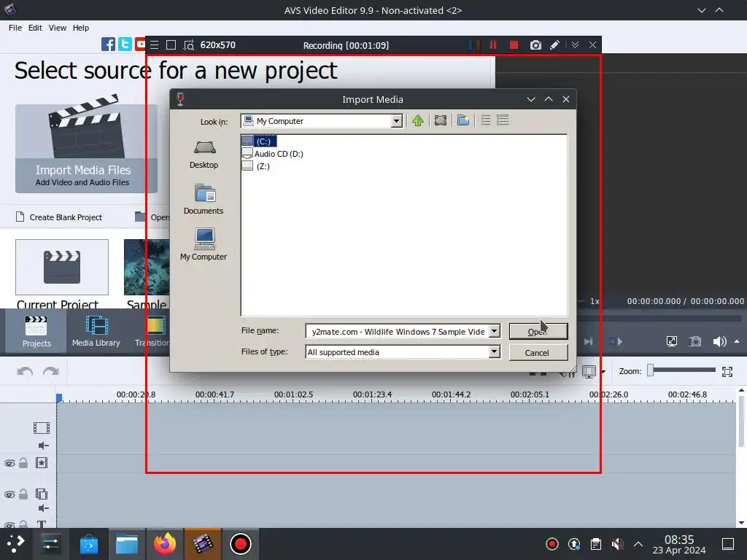Pause the screen recording
The image size is (747, 560).
493,45
